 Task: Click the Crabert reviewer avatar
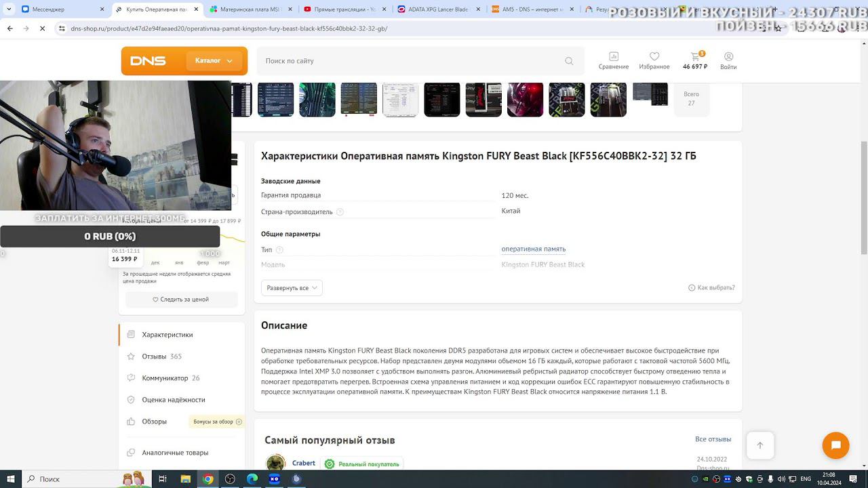point(275,463)
